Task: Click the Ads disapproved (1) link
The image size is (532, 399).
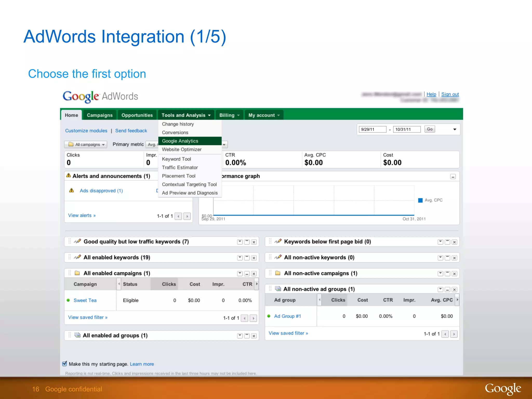Action: [x=101, y=191]
